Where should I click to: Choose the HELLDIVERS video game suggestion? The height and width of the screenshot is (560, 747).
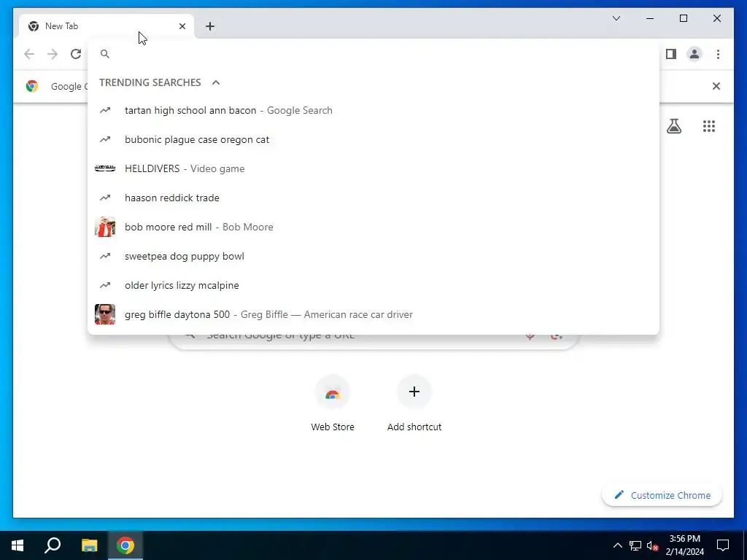[373, 168]
